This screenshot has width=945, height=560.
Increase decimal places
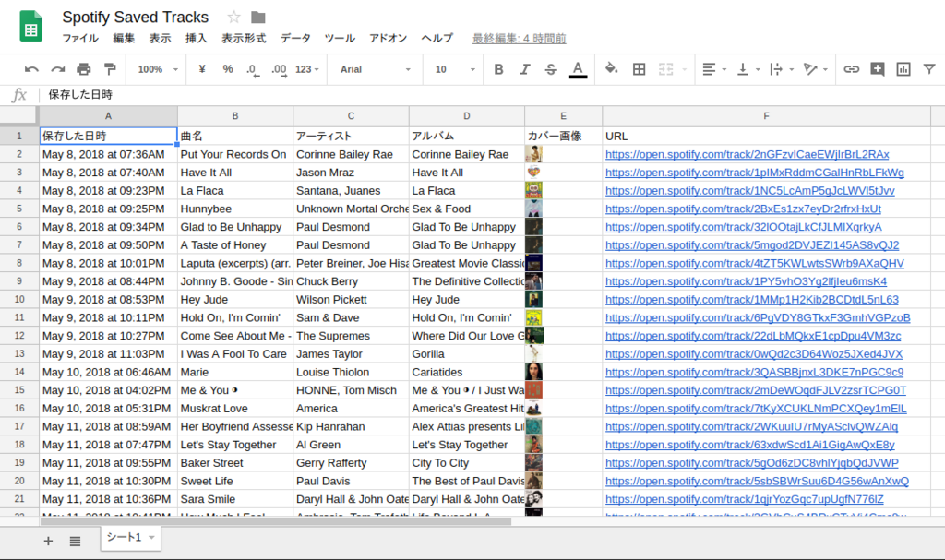pos(279,70)
